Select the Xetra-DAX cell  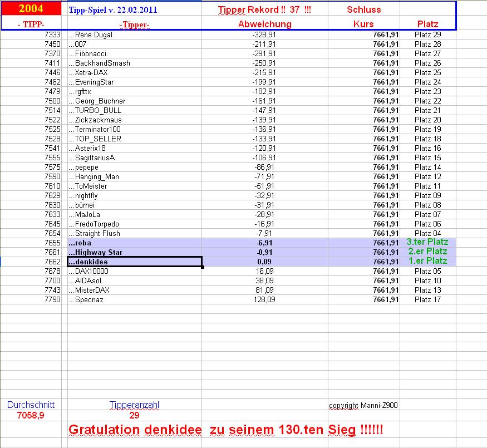coord(135,73)
